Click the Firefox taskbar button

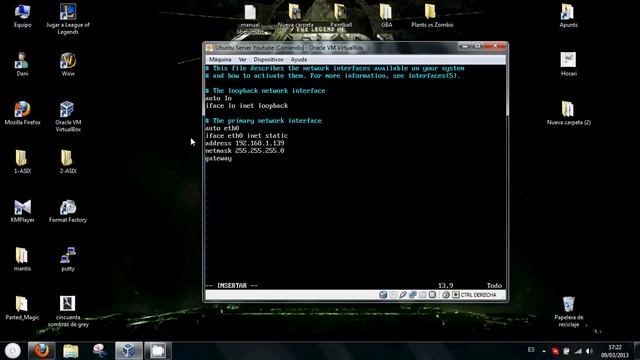41,351
